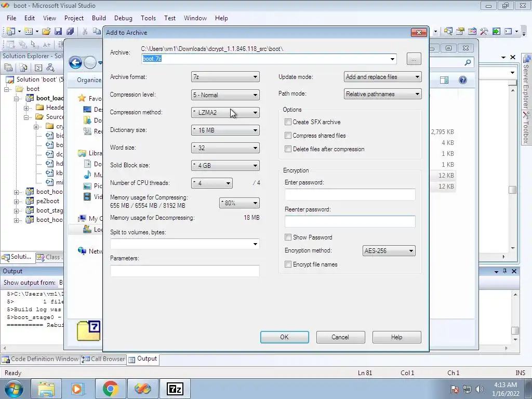Toggle the Explorer preview pane icon
Screen dimensions: 532x399
(444, 80)
